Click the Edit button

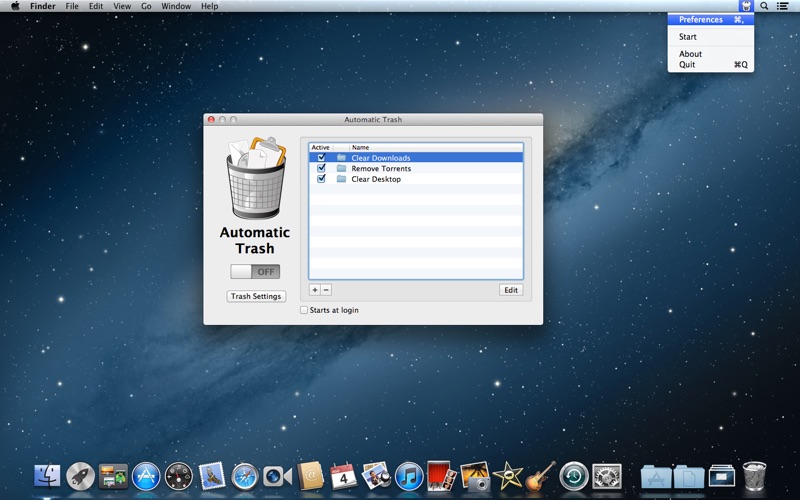(x=511, y=290)
